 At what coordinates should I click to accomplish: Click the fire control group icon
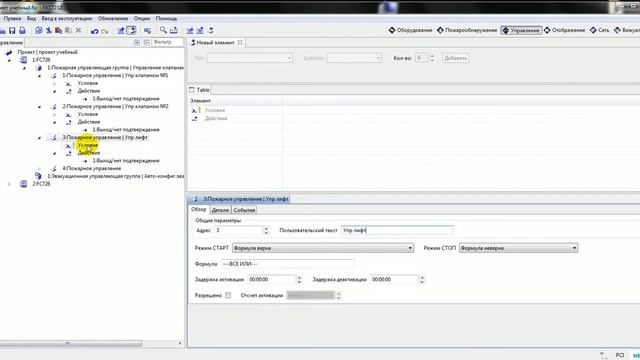click(38, 68)
